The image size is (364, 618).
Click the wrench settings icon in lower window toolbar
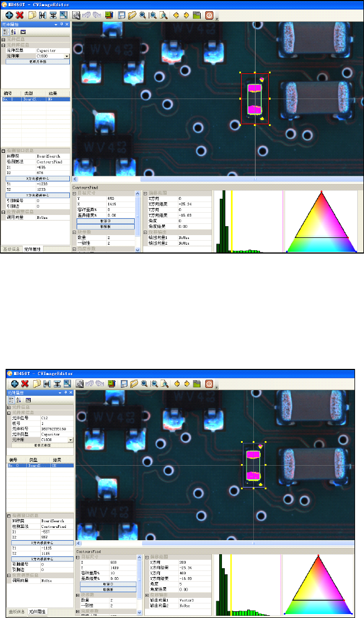pos(79,383)
